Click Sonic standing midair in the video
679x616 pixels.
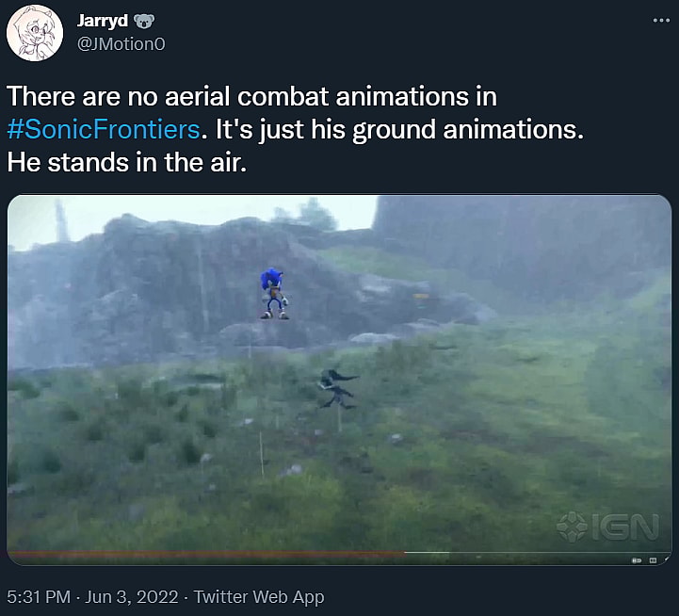[x=273, y=292]
